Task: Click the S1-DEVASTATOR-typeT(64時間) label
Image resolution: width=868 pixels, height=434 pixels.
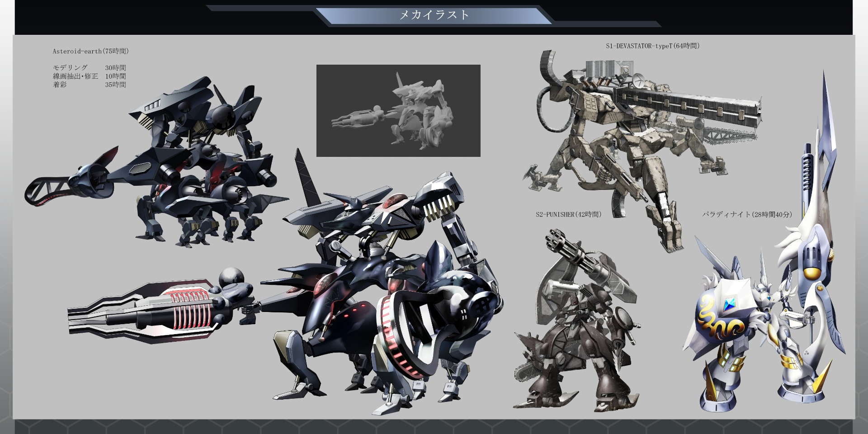Action: tap(652, 46)
